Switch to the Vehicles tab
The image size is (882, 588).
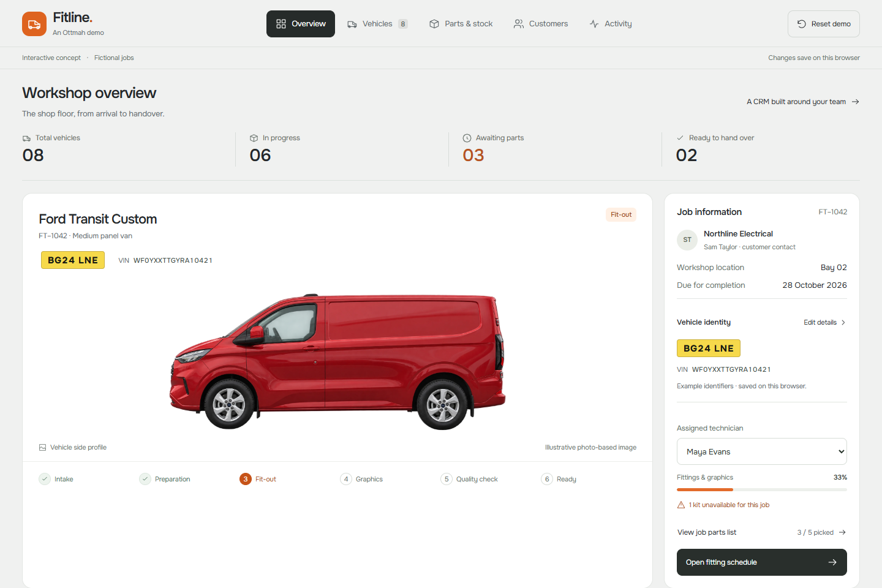click(x=377, y=24)
